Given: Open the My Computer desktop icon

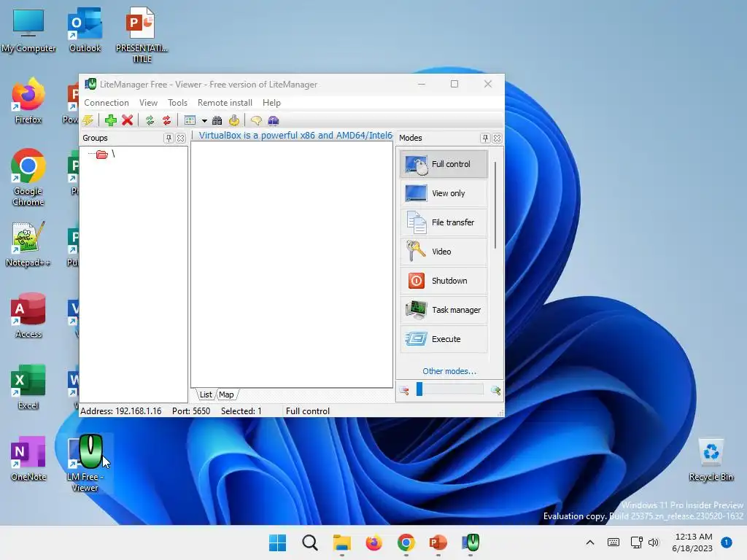Looking at the screenshot, I should tap(28, 31).
